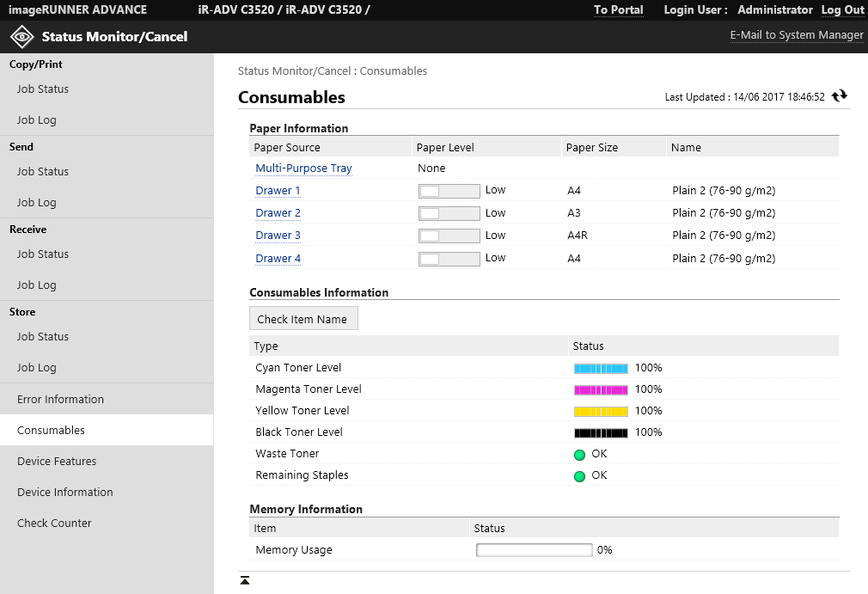Click the green Waste Toner status indicator
The height and width of the screenshot is (594, 868).
pos(579,455)
